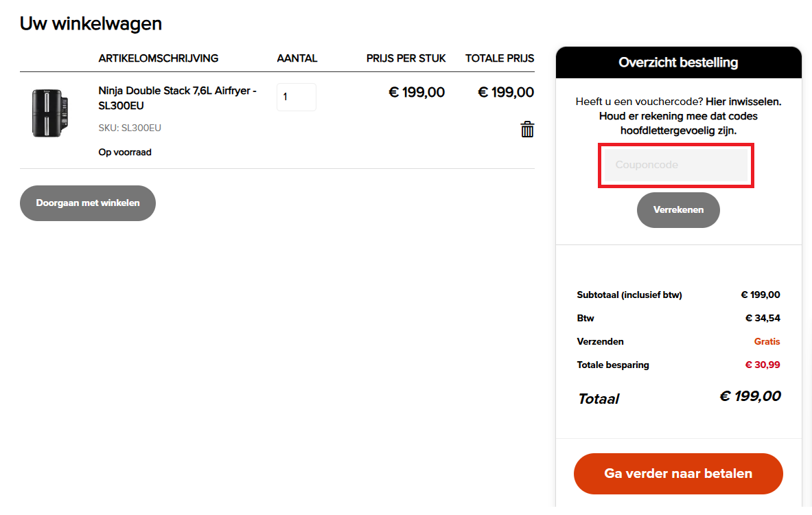Click the Op voorraad stock status
812x515 pixels.
(x=125, y=152)
